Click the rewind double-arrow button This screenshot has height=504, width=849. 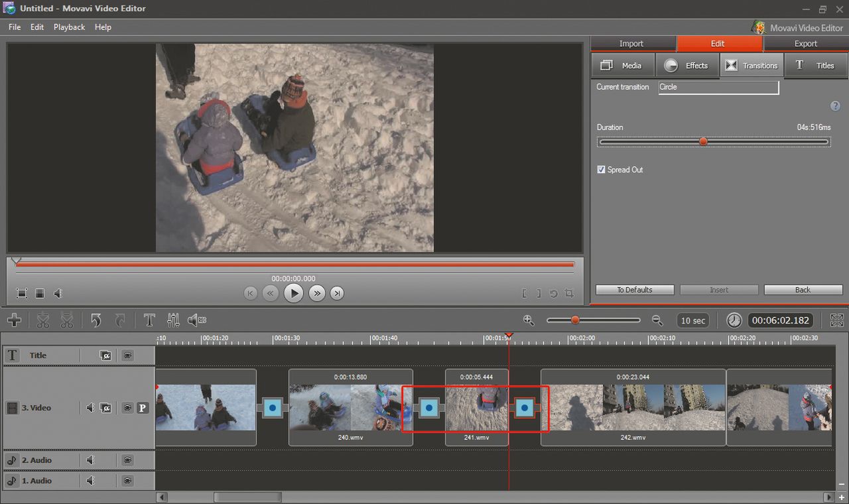point(270,293)
